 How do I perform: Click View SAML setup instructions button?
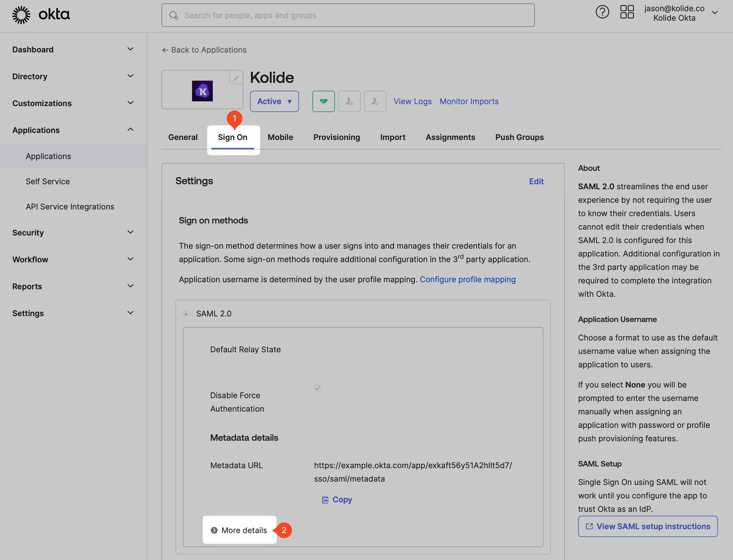648,526
